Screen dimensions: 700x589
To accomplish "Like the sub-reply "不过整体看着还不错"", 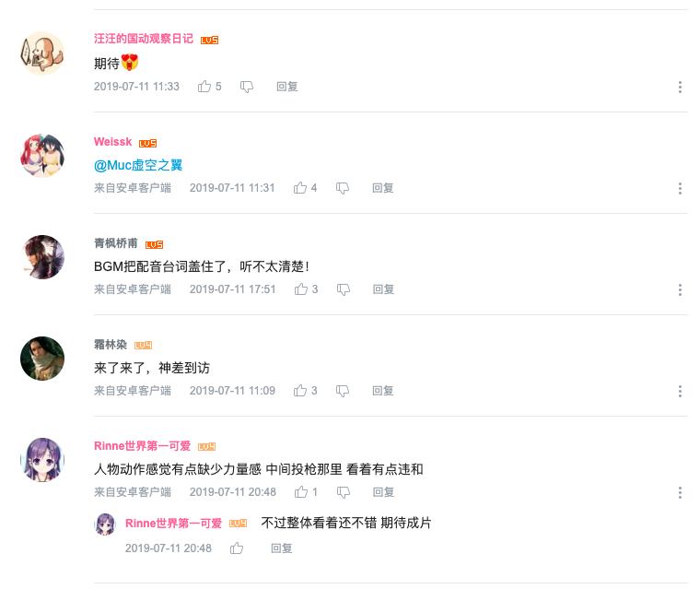I will pyautogui.click(x=237, y=548).
